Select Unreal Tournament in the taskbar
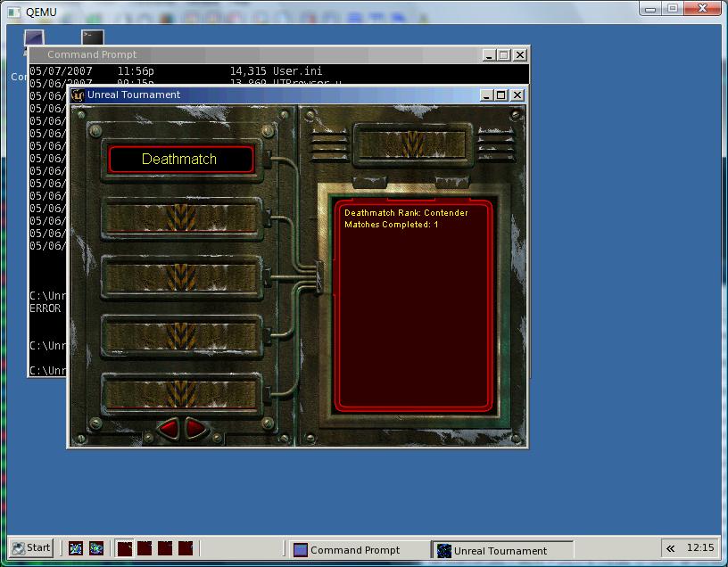 [x=500, y=550]
